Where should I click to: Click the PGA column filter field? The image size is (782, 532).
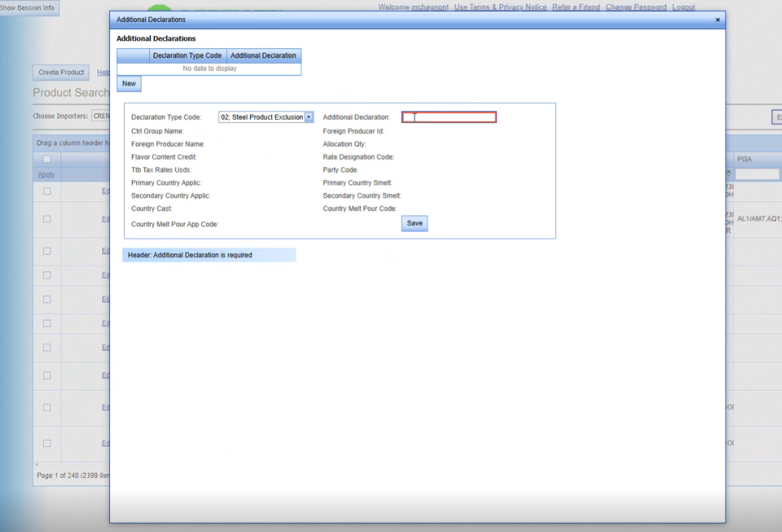tap(757, 174)
